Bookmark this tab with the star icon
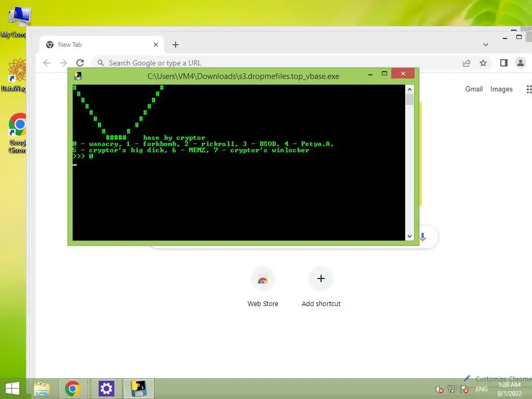532x399 pixels. [x=483, y=63]
